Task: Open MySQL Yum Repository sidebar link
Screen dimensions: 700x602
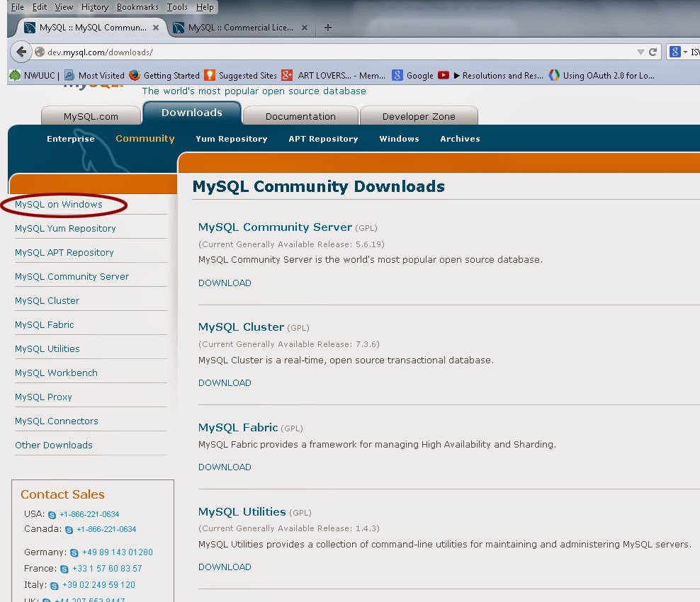Action: click(x=65, y=229)
